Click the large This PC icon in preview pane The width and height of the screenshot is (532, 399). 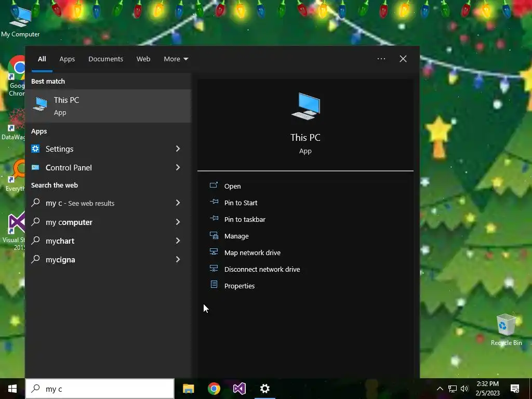[305, 106]
